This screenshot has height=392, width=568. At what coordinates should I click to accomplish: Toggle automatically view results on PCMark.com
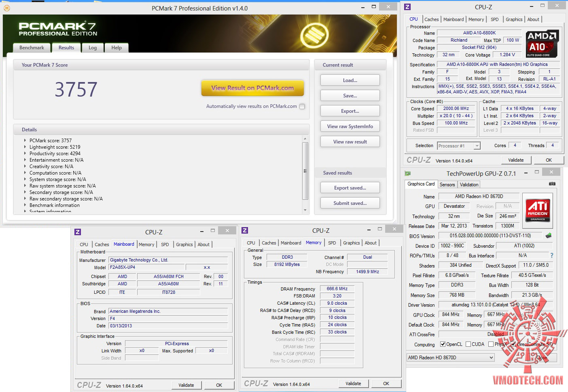[x=302, y=106]
